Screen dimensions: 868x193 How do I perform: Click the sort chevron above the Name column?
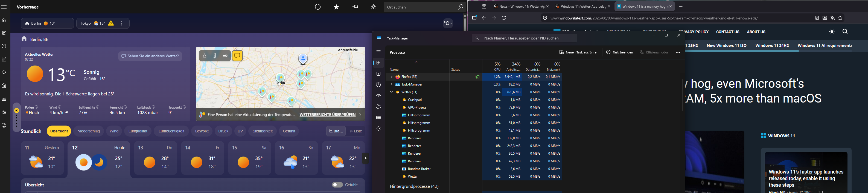416,62
